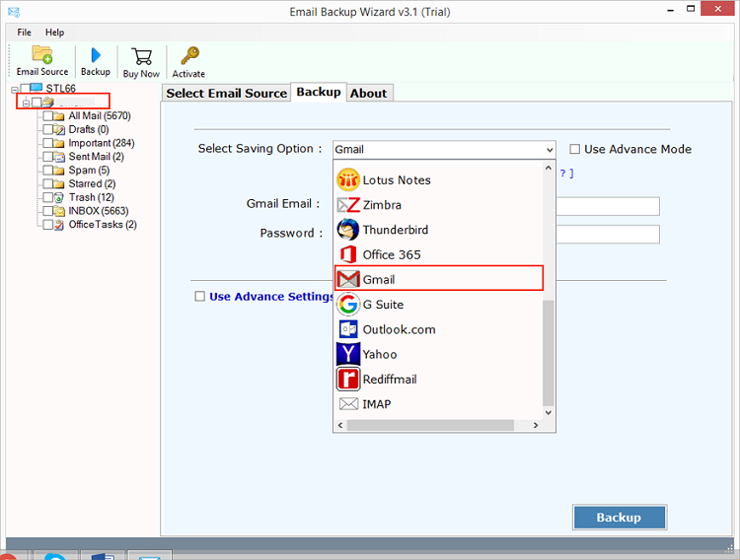
Task: Check the Drafts (0) checkbox
Action: pyautogui.click(x=47, y=130)
